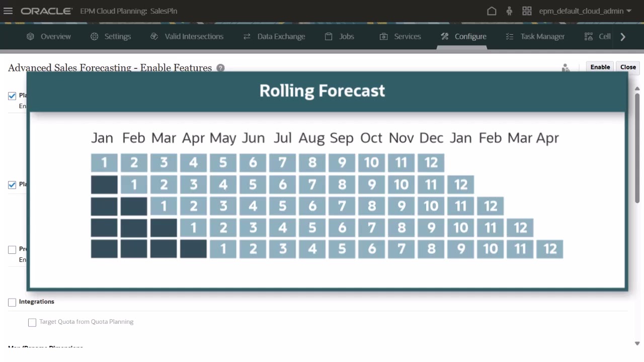
Task: Click the user icon left of Enable
Action: click(566, 67)
